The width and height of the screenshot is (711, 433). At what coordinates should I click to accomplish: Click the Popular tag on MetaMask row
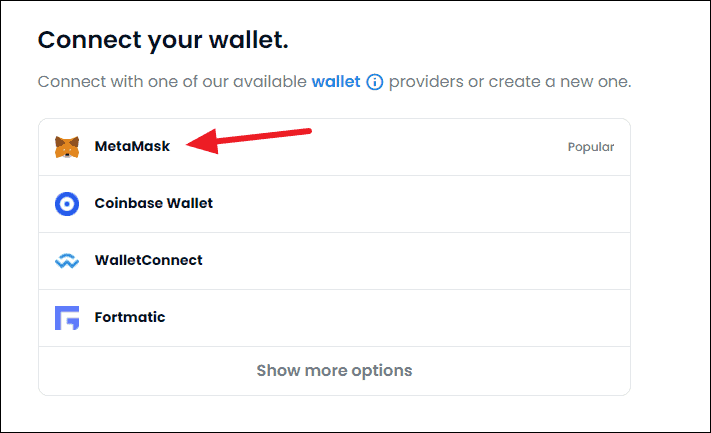(x=591, y=147)
